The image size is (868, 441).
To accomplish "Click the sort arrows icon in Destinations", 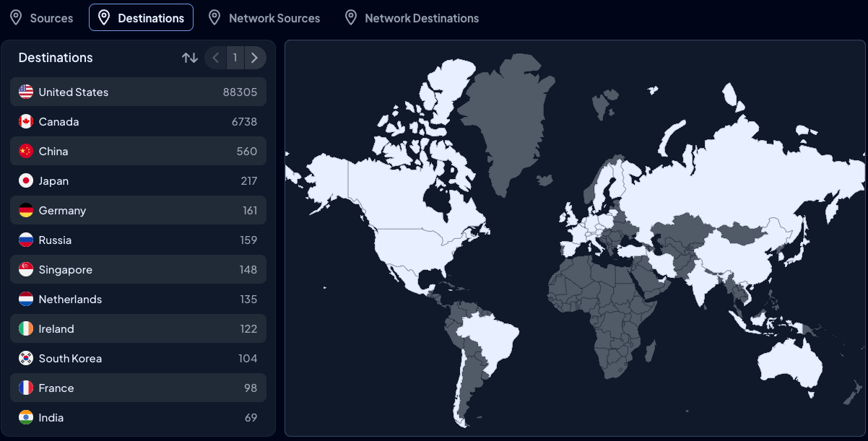I will click(x=190, y=58).
